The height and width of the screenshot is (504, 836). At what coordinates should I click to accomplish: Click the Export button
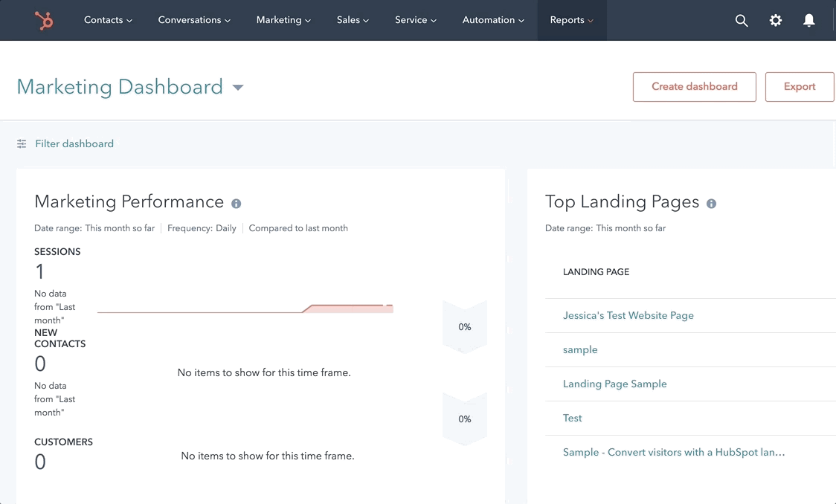800,87
